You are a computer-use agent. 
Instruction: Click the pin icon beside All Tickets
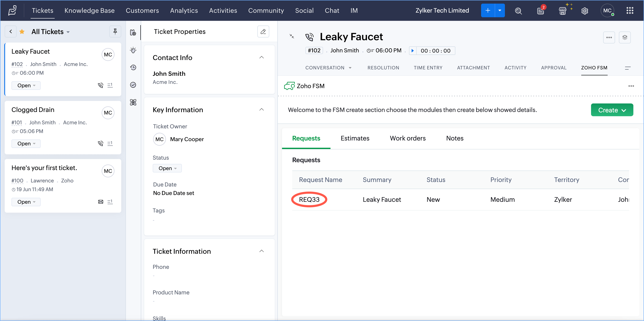[115, 32]
